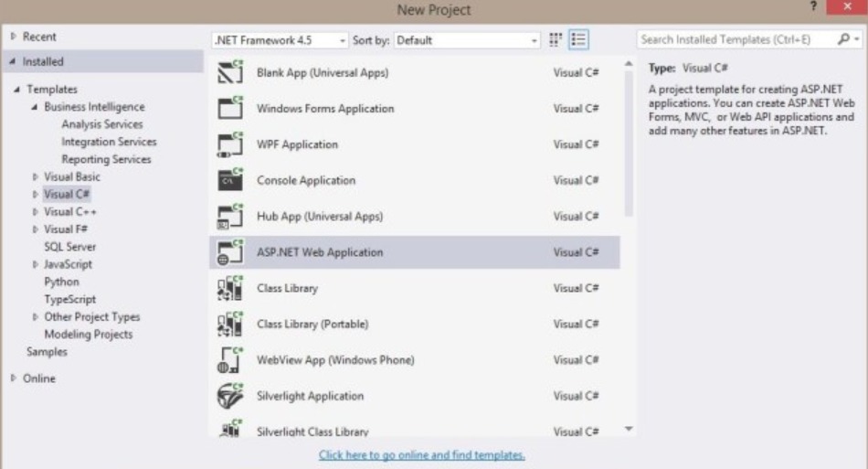Click Visual C# label in Hub App row

coord(576,217)
